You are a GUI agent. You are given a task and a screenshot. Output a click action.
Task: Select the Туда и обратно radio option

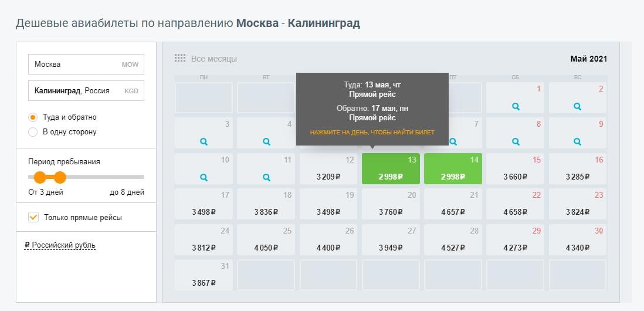coord(33,117)
